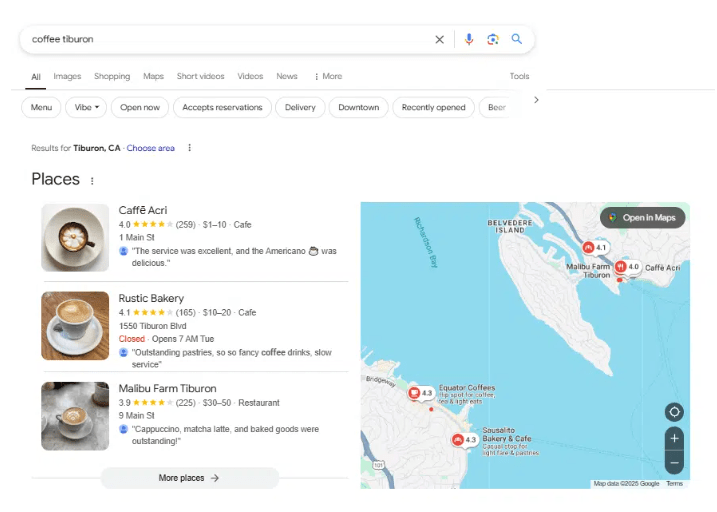Screen dimensions: 717x512
Task: Click the '1550 Tiburon Blvd' address text
Action: [x=152, y=326]
